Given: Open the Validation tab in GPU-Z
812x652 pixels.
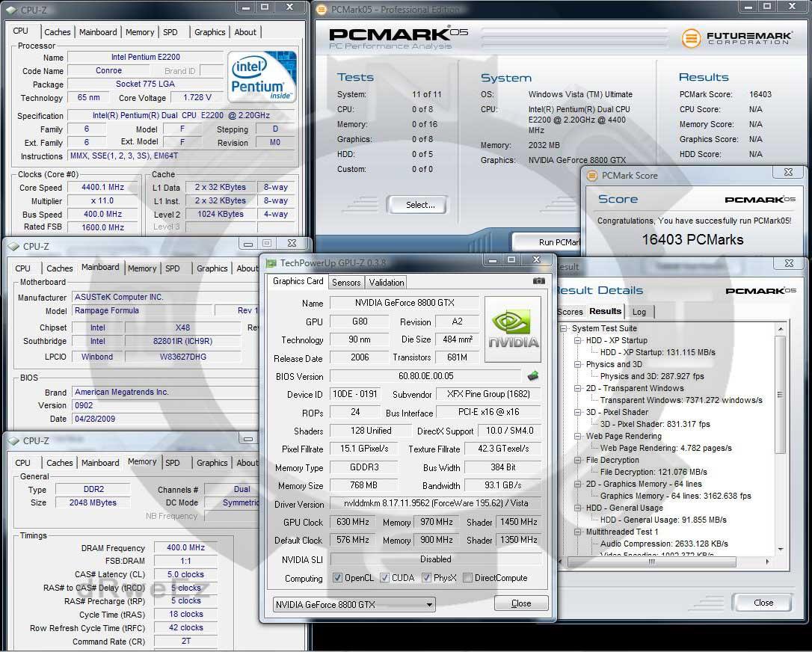Looking at the screenshot, I should click(387, 282).
